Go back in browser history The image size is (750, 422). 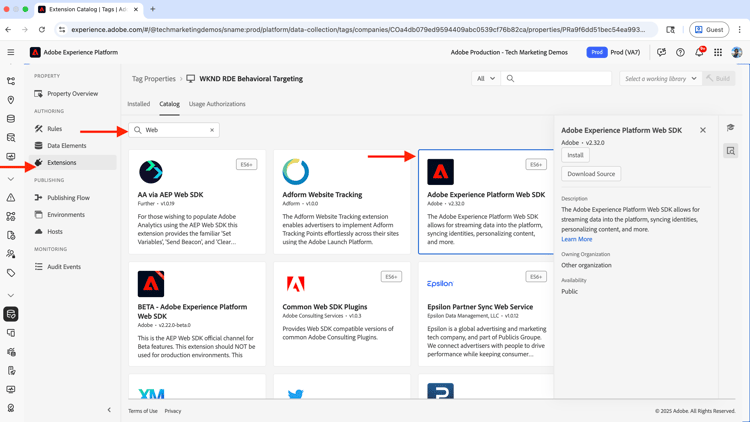tap(9, 30)
